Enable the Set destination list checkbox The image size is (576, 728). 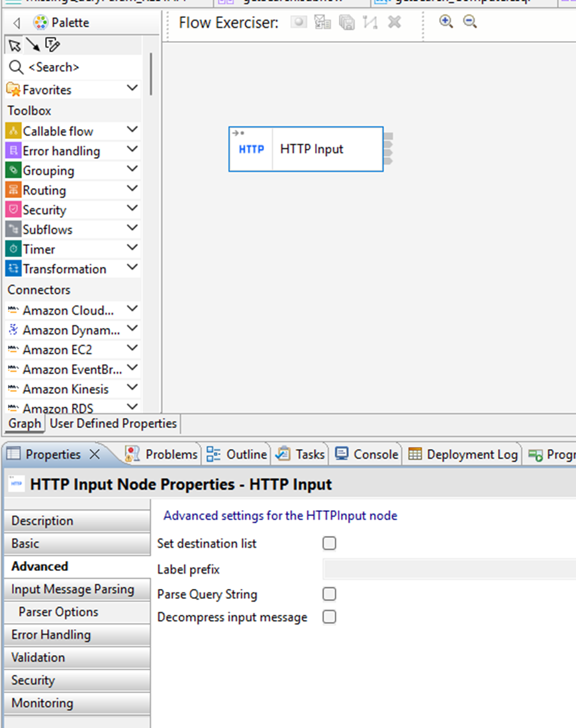click(329, 543)
